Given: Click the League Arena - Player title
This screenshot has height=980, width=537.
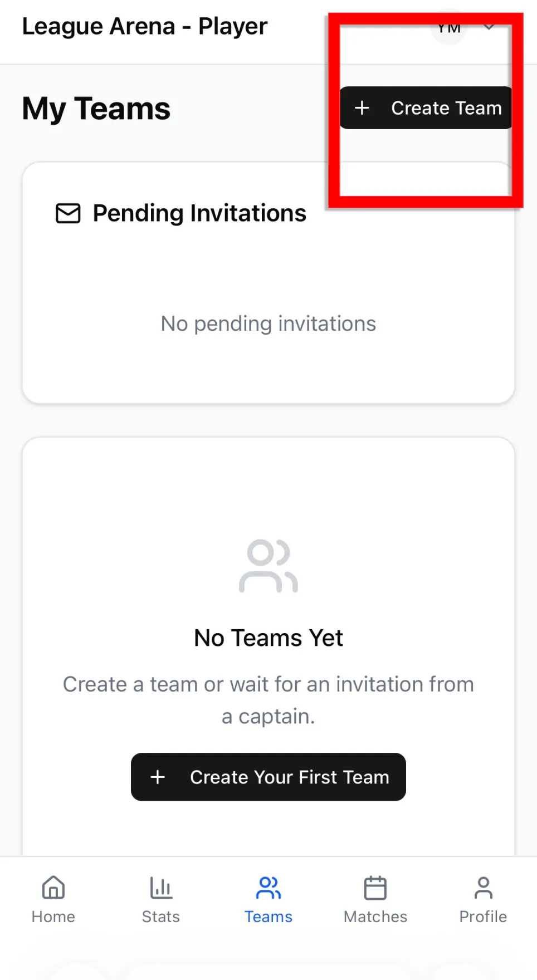Looking at the screenshot, I should [x=145, y=26].
